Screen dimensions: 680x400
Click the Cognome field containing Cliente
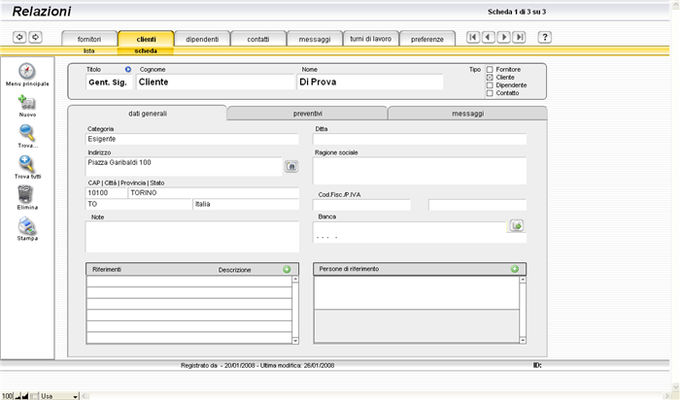pos(216,82)
